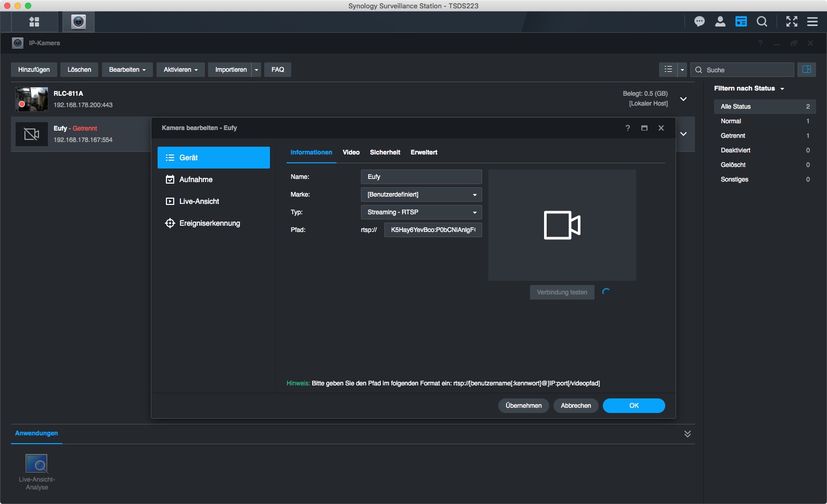Viewport: 827px width, 504px height.
Task: Open the main menu grid icon
Action: (x=34, y=22)
